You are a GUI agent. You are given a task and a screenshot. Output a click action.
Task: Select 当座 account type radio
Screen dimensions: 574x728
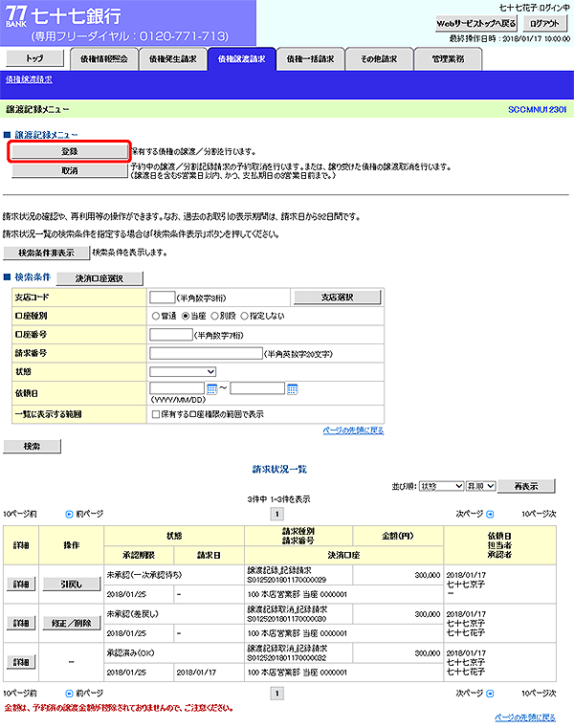186,317
